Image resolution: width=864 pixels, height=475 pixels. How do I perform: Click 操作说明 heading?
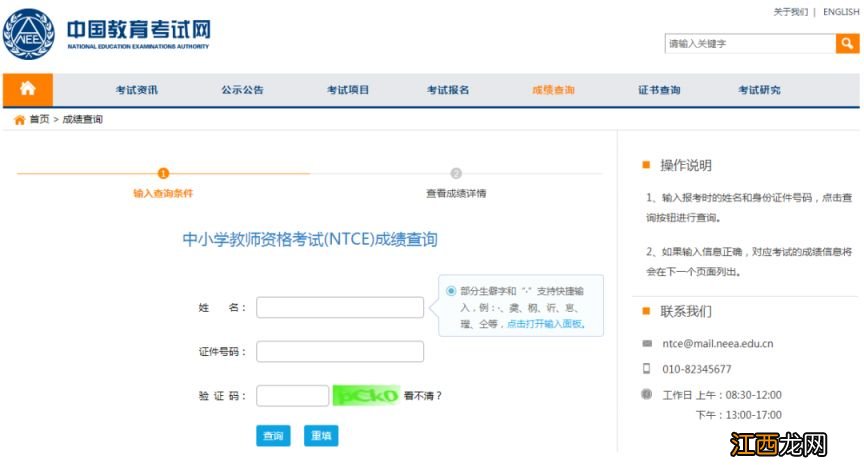tap(685, 165)
